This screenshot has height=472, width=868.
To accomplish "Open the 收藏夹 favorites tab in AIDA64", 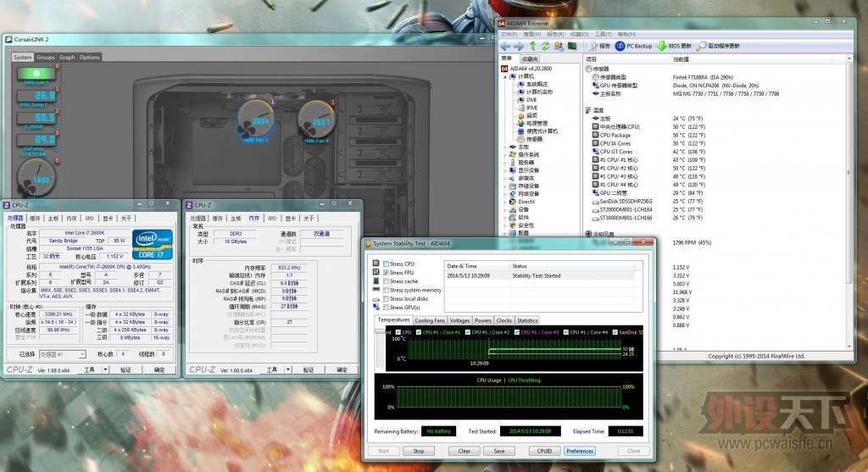I will coord(530,58).
